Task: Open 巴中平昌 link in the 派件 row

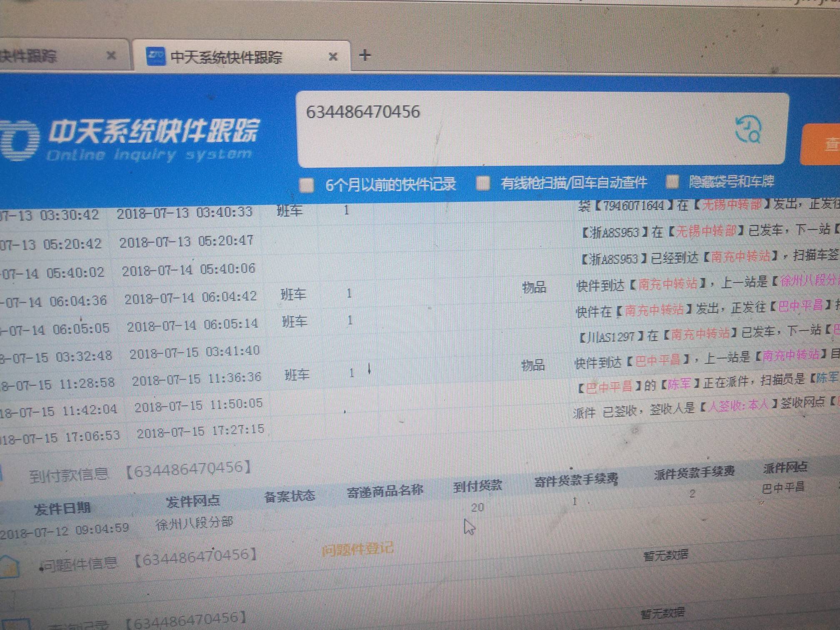Action: [x=609, y=387]
